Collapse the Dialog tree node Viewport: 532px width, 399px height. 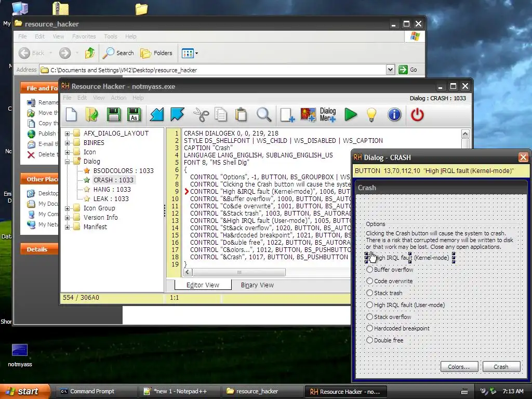(x=67, y=162)
